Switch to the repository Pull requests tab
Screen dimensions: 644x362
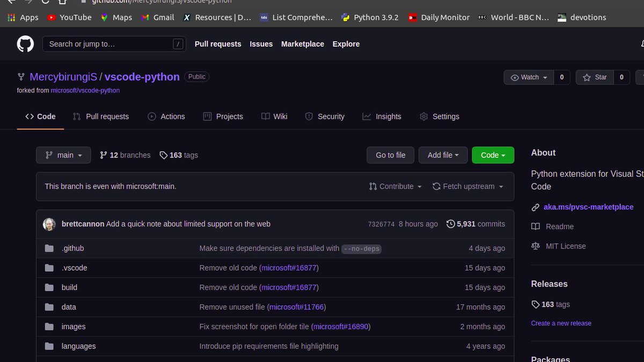(x=100, y=117)
